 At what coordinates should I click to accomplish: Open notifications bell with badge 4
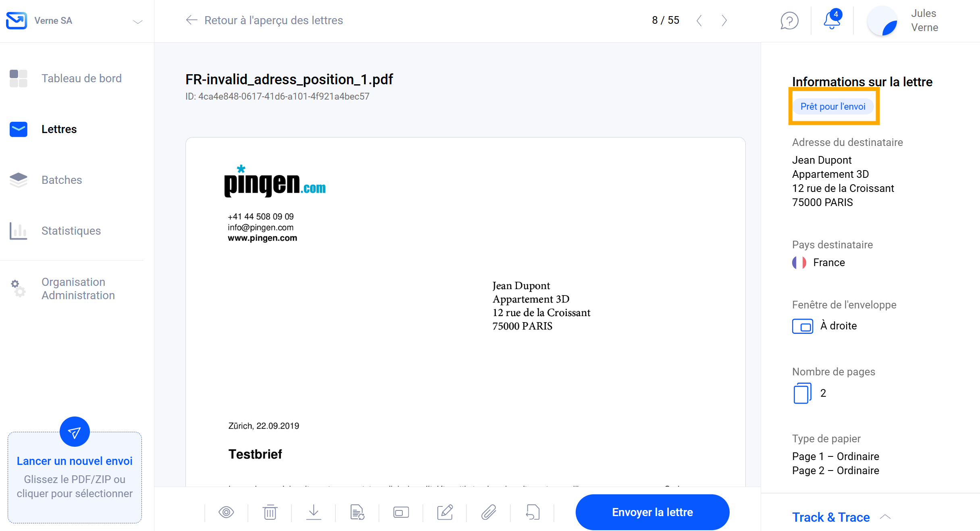832,19
